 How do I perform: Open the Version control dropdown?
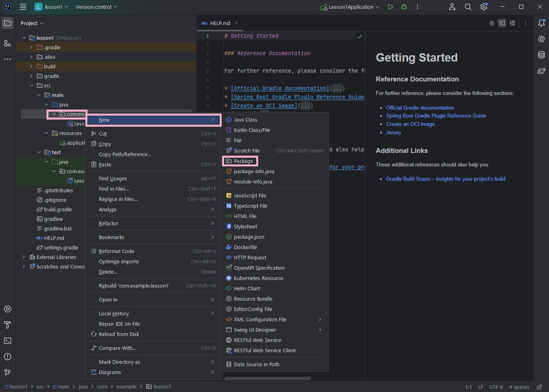click(96, 7)
